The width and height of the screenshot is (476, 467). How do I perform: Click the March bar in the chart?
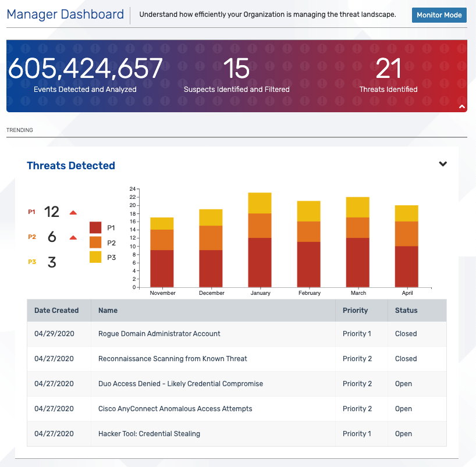pos(358,242)
